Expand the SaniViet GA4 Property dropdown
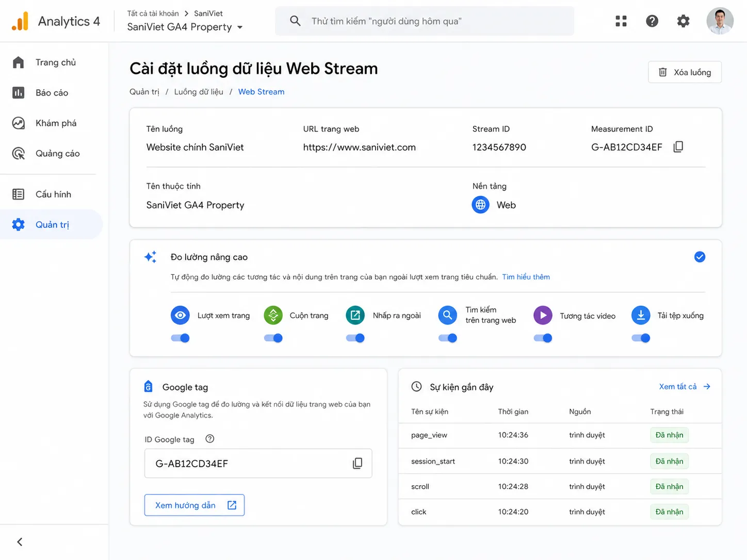 tap(185, 27)
